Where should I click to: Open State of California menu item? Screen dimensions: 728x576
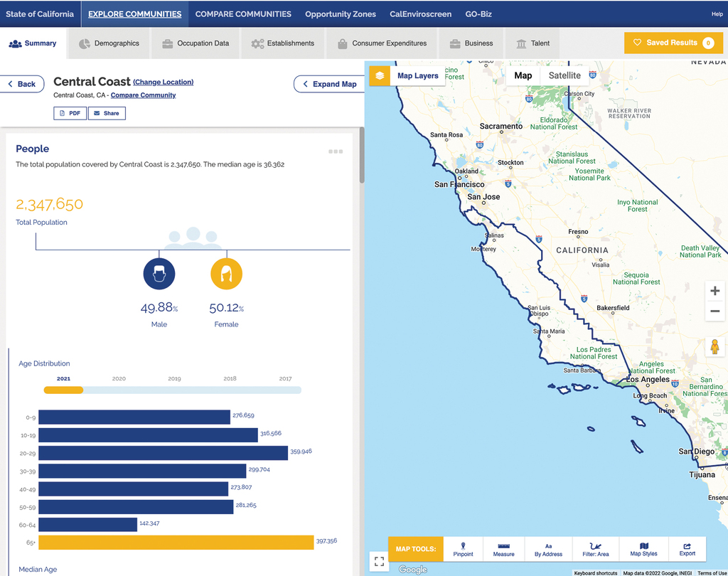40,14
